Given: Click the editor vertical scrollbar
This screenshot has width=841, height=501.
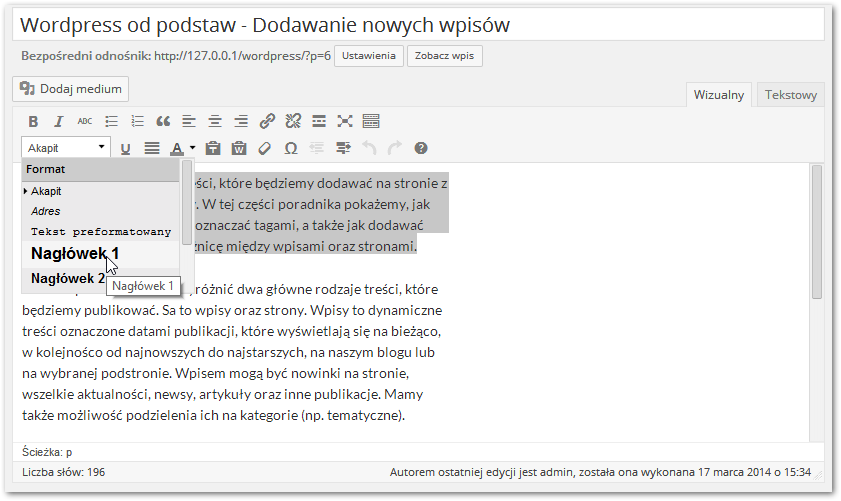Looking at the screenshot, I should point(816,232).
